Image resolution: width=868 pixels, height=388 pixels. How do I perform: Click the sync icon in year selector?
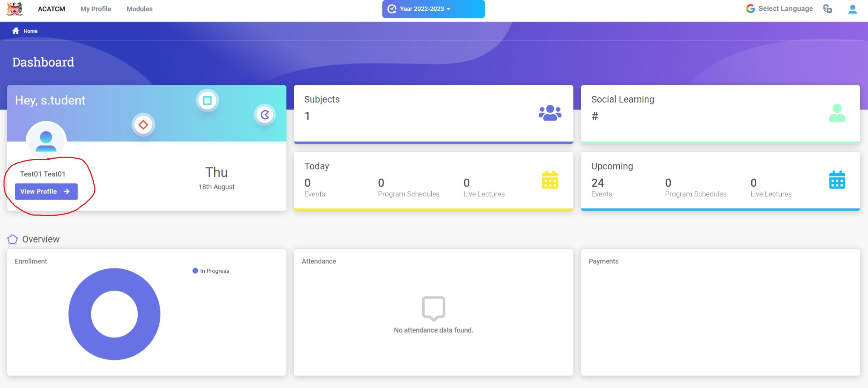(392, 9)
